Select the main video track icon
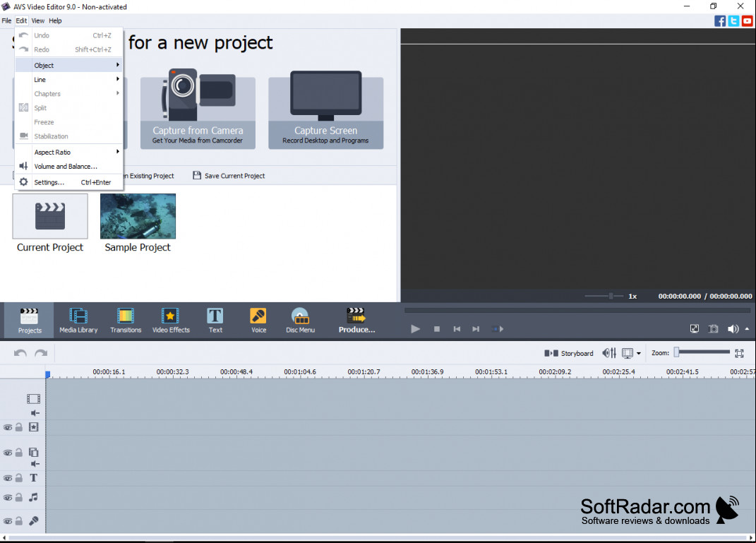This screenshot has width=756, height=543. tap(33, 399)
